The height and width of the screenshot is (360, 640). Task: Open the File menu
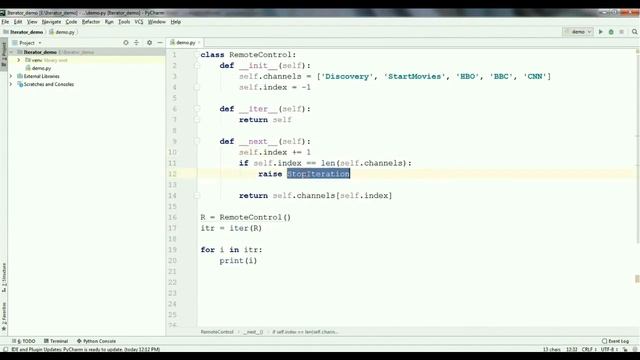click(5, 22)
